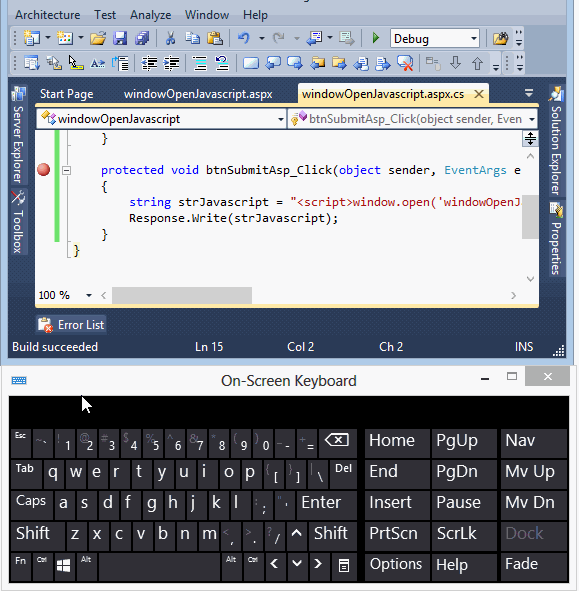Click the PrtScn key on On-Screen Keyboard
The image size is (579, 591).
397,536
